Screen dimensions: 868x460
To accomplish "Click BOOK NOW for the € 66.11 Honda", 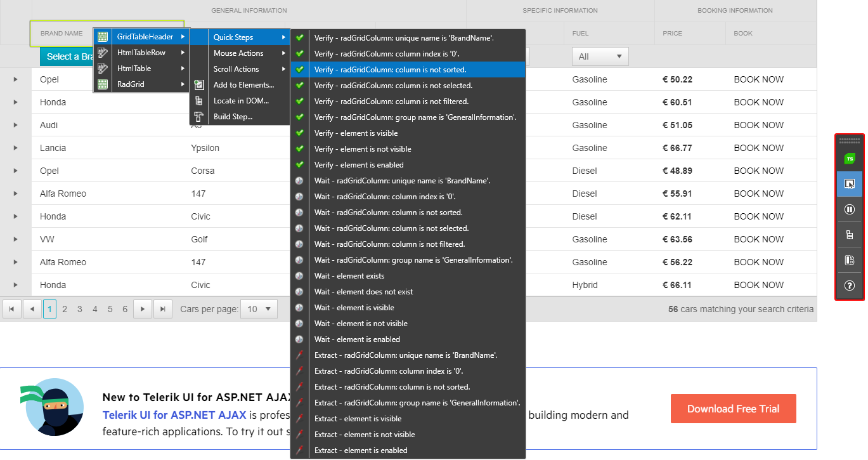I will [758, 285].
